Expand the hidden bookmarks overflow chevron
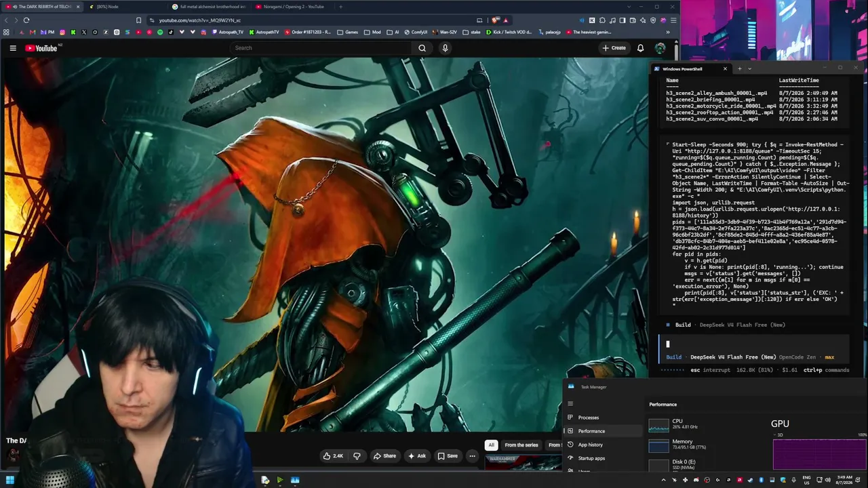This screenshot has width=868, height=488. coord(668,32)
